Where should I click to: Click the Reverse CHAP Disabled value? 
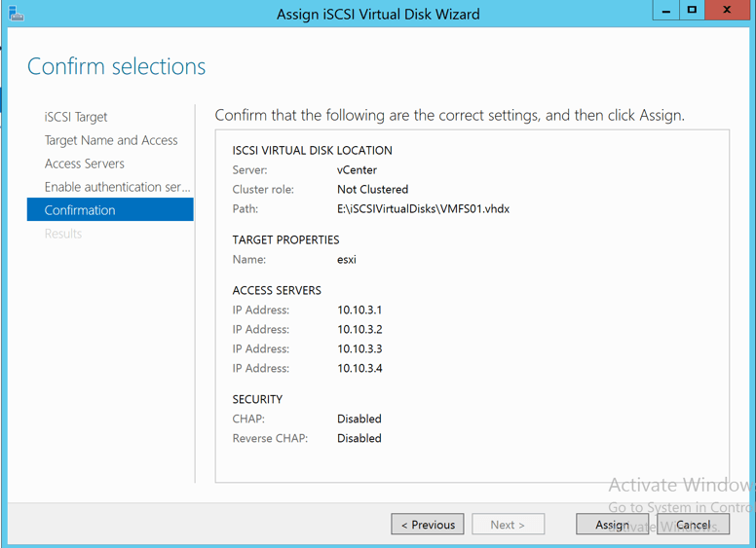359,439
